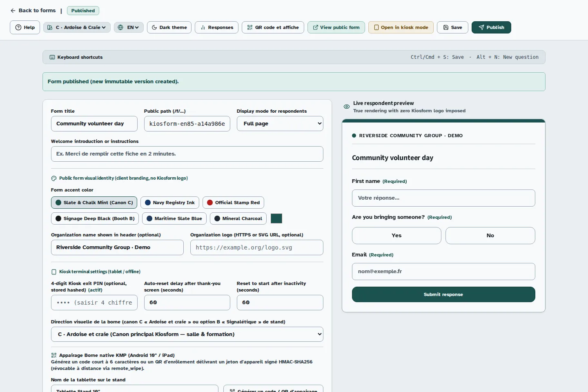The image size is (588, 392).
Task: Open the Help button
Action: click(25, 27)
